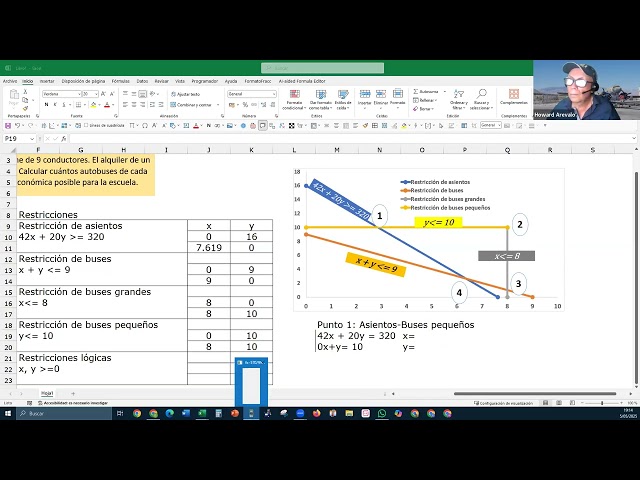
Task: Switch to the Fórmulas tab
Action: pos(120,81)
